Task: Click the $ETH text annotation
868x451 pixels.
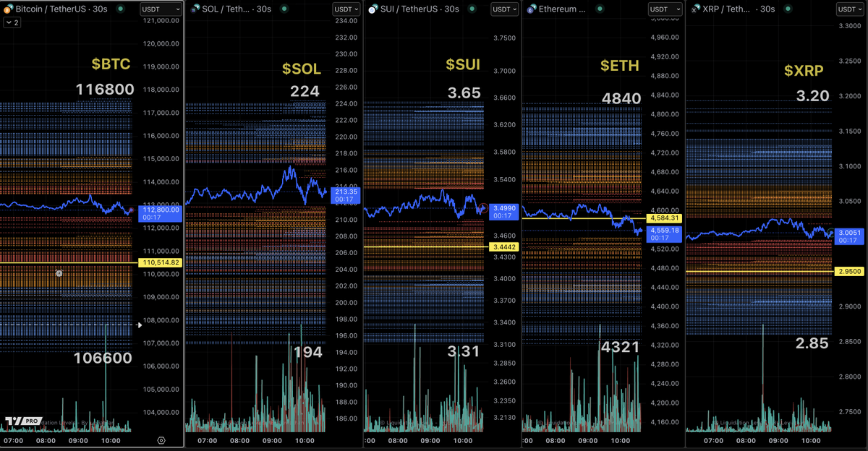Action: tap(620, 66)
